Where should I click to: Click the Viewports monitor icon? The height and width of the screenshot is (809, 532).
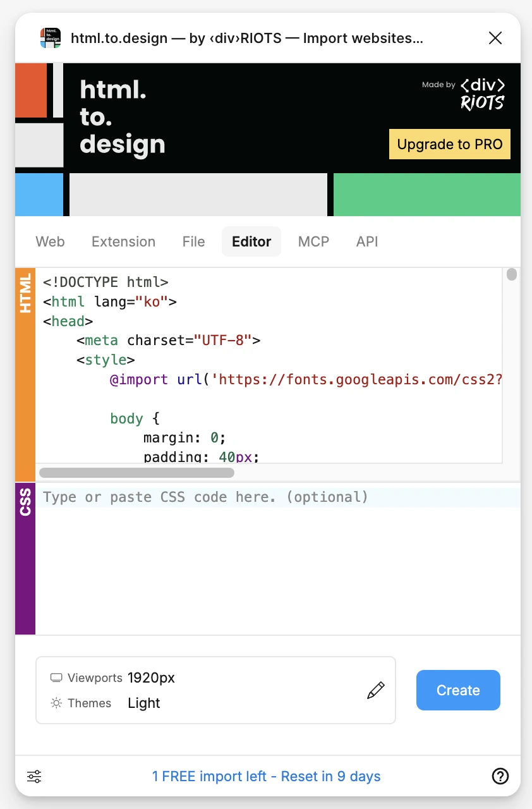(57, 678)
